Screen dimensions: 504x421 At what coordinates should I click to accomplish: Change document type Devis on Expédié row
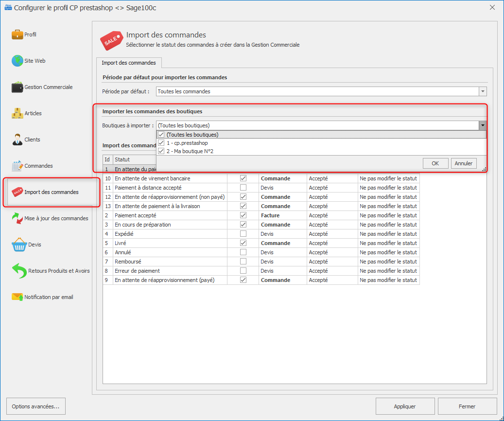(283, 234)
